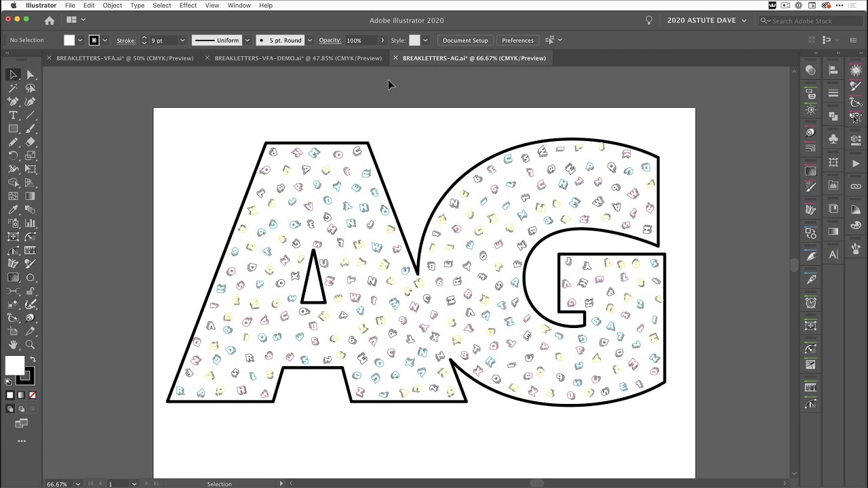Click control bar fill swatch
This screenshot has width=868, height=488.
(69, 40)
